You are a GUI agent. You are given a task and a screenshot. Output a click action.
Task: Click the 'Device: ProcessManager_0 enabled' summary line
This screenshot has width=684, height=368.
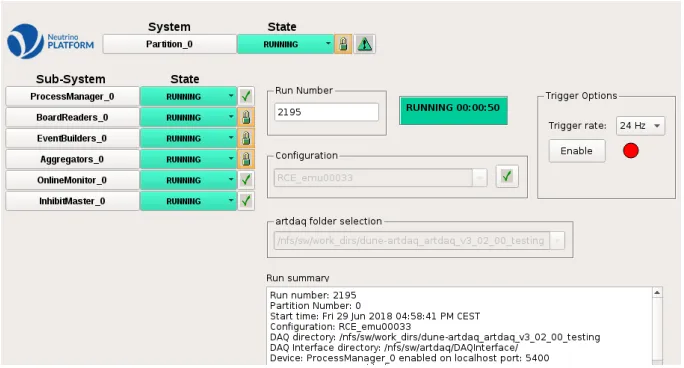pos(410,358)
